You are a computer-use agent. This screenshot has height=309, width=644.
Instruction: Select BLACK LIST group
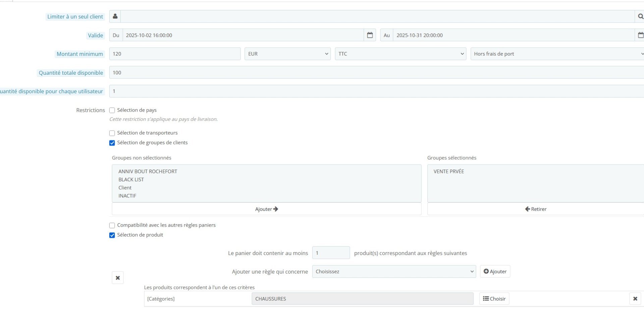click(131, 180)
